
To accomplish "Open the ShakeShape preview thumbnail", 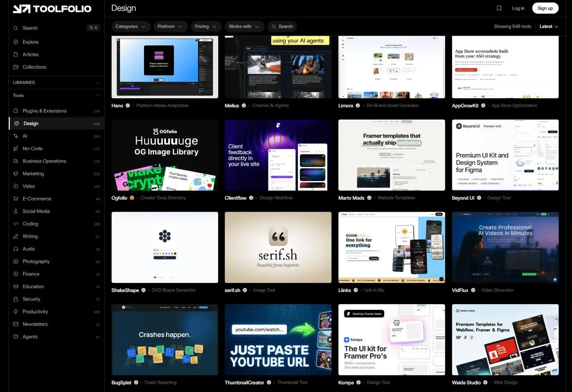I will tap(165, 247).
